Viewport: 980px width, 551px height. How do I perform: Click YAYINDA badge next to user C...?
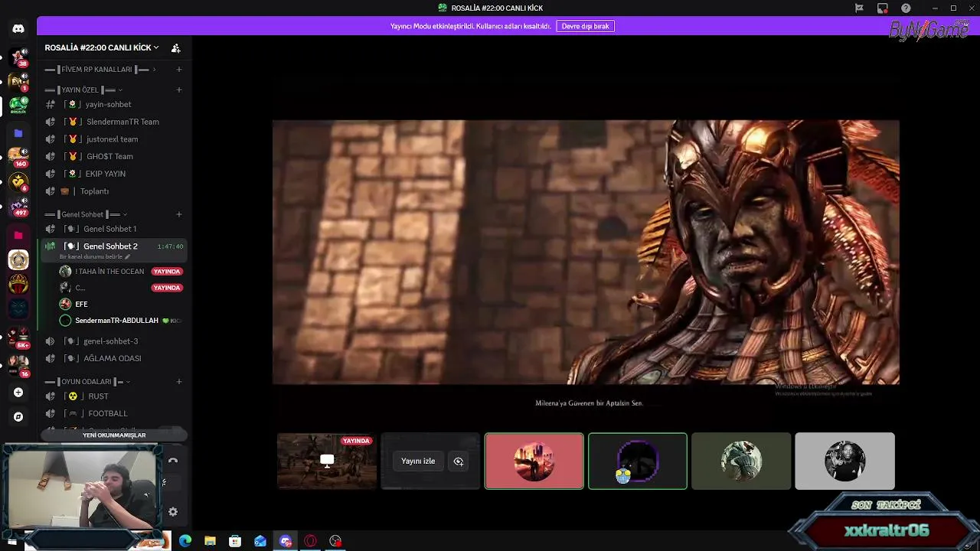[166, 288]
